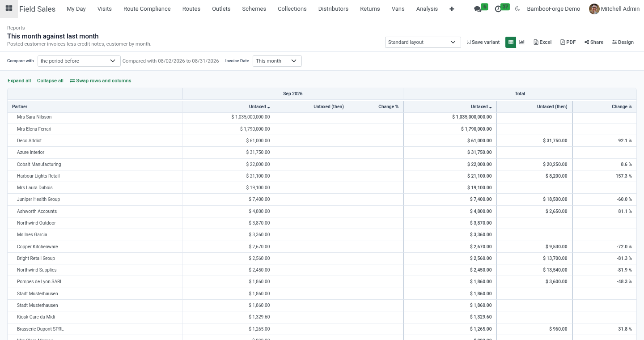Viewport: 644px width, 340px height.
Task: Open the Distributors menu
Action: pos(333,9)
